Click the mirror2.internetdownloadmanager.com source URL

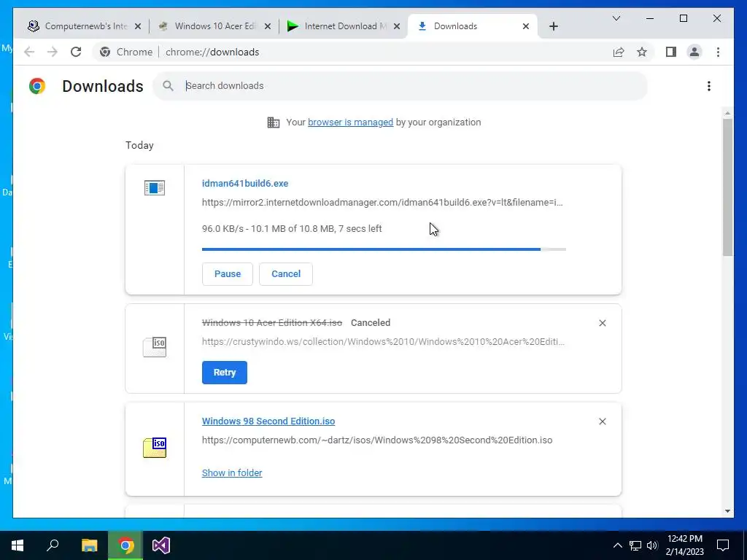click(x=382, y=203)
